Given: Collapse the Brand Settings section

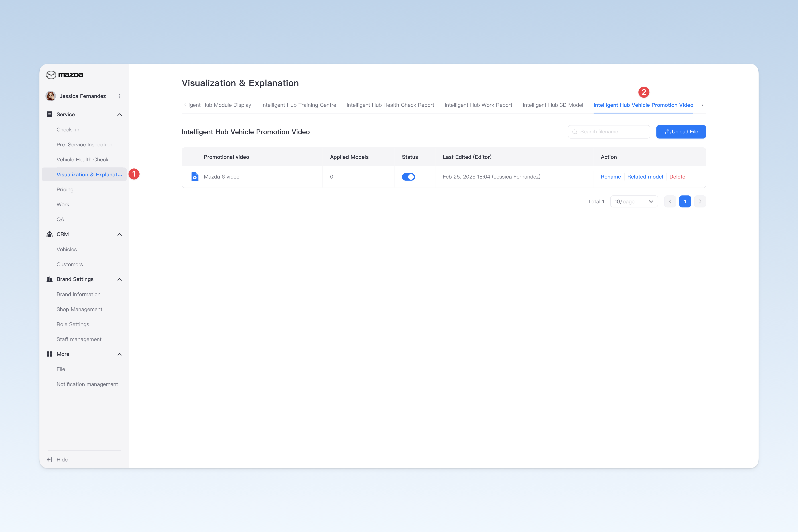Looking at the screenshot, I should click(x=119, y=279).
